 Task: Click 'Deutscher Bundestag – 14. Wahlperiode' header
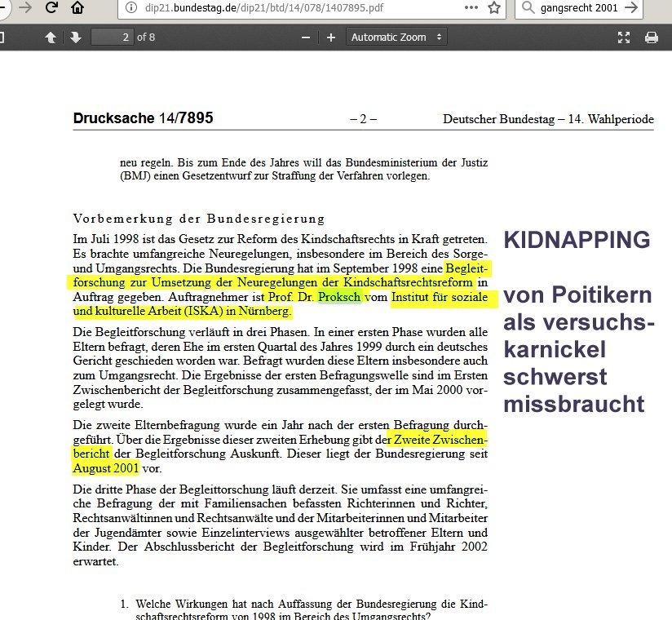coord(548,119)
